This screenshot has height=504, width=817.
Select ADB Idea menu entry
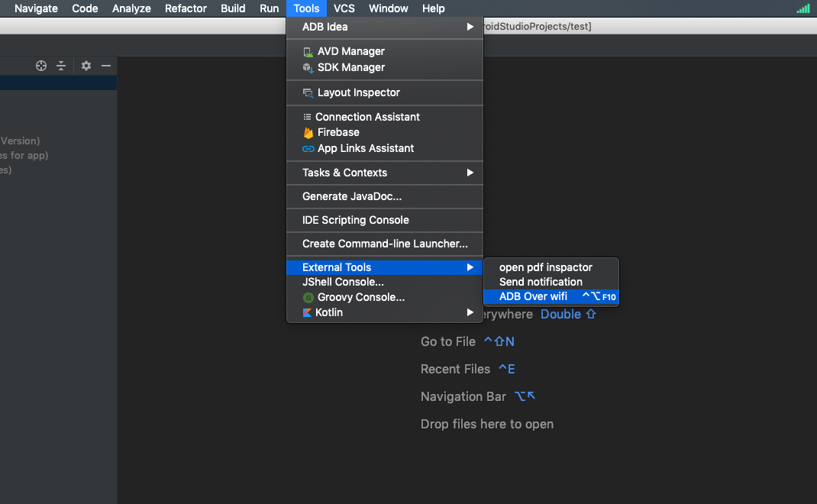click(385, 27)
